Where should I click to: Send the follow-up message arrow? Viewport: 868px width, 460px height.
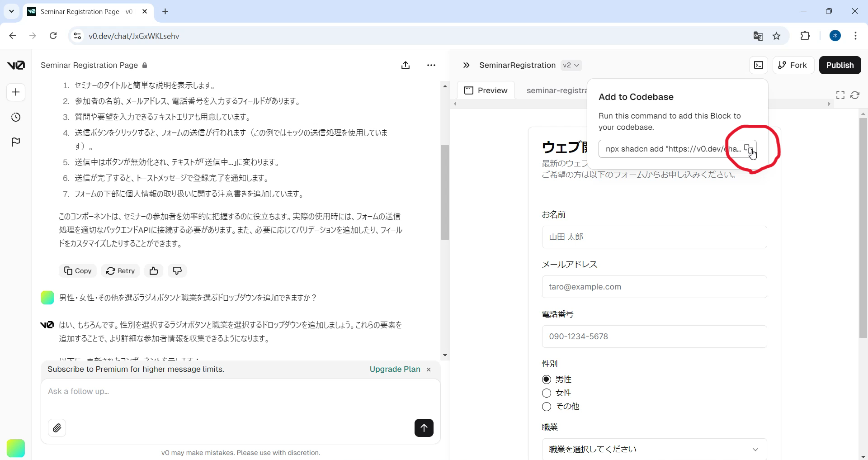point(424,428)
